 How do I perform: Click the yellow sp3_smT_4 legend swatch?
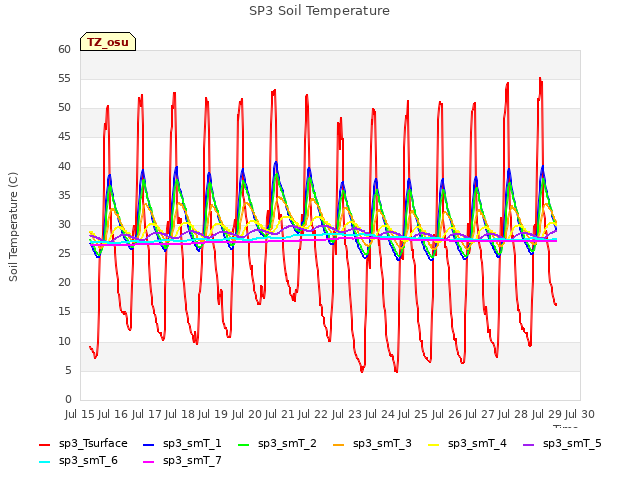(433, 444)
